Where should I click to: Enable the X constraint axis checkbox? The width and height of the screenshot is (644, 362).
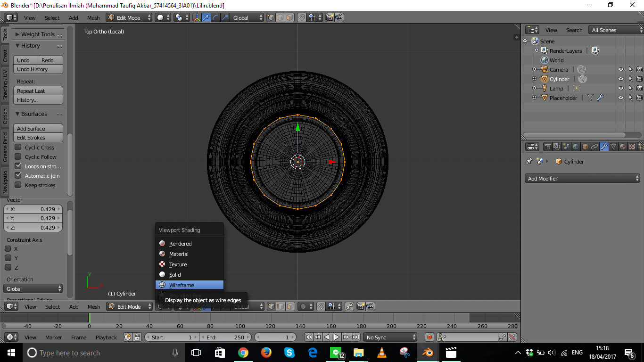point(8,248)
